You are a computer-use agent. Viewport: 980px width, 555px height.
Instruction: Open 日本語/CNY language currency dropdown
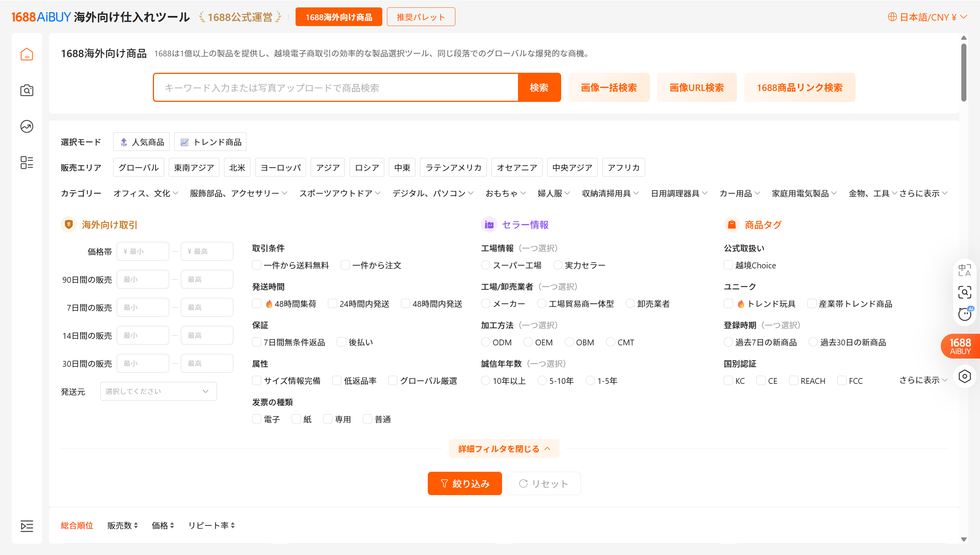pyautogui.click(x=927, y=17)
